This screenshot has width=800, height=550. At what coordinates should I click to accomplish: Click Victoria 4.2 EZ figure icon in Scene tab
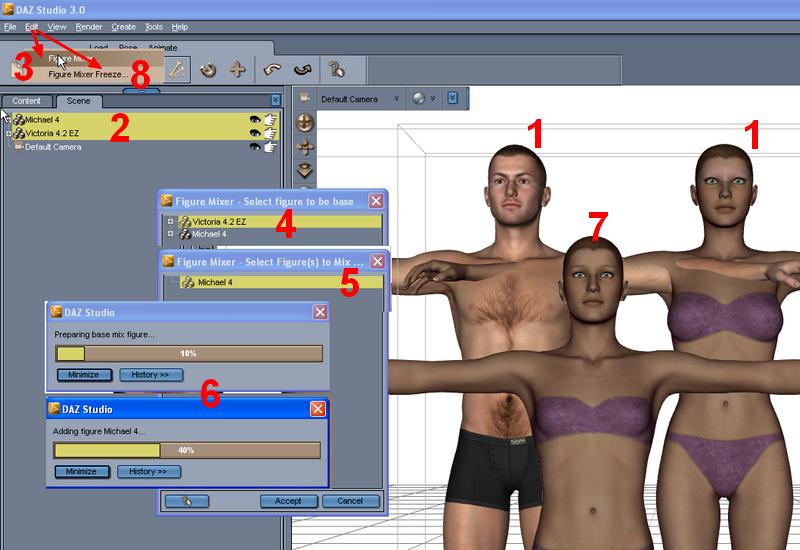click(x=19, y=133)
